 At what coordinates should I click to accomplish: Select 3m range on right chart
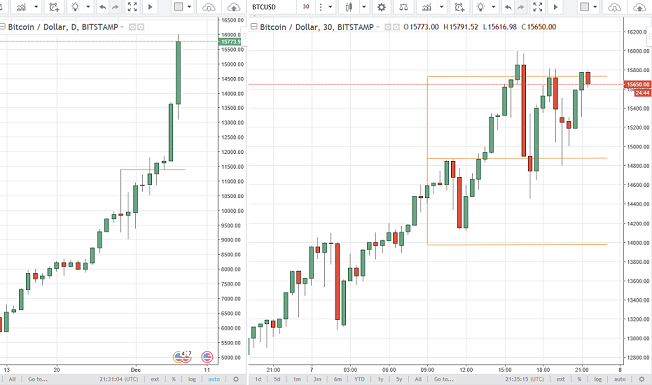317,379
